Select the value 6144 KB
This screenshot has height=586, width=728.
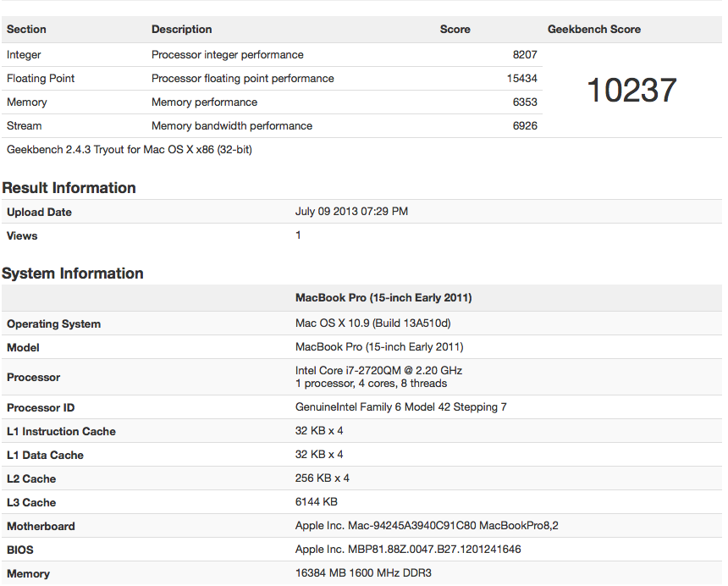point(317,502)
